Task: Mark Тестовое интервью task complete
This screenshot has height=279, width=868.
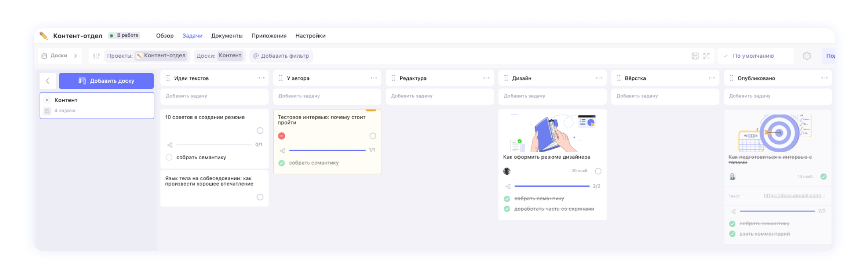Action: [x=373, y=136]
